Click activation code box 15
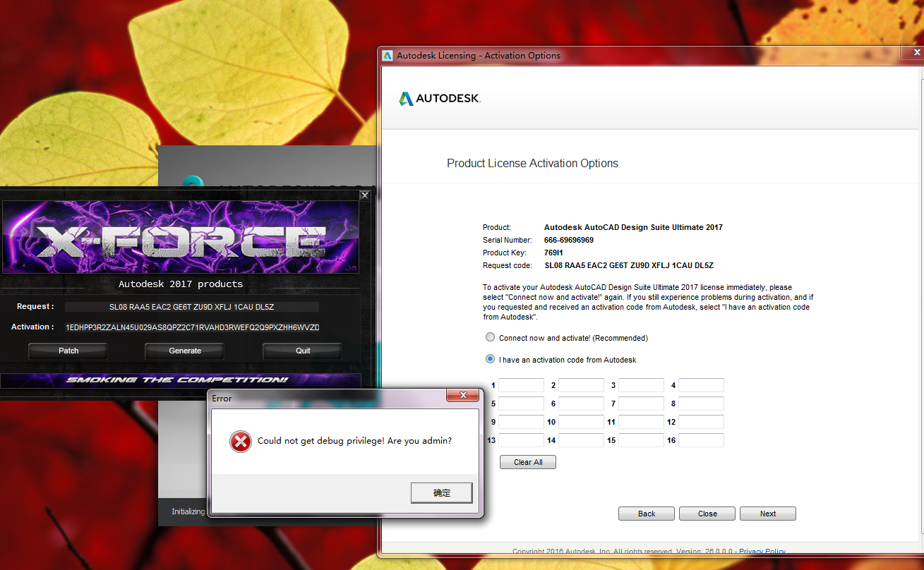The width and height of the screenshot is (924, 570). coord(641,440)
